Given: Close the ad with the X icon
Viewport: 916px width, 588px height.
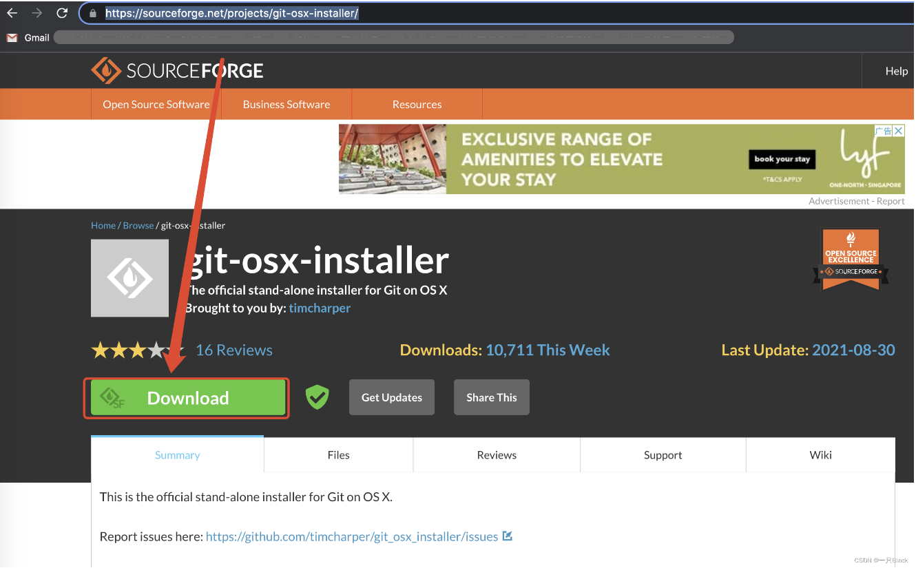Looking at the screenshot, I should pyautogui.click(x=898, y=131).
